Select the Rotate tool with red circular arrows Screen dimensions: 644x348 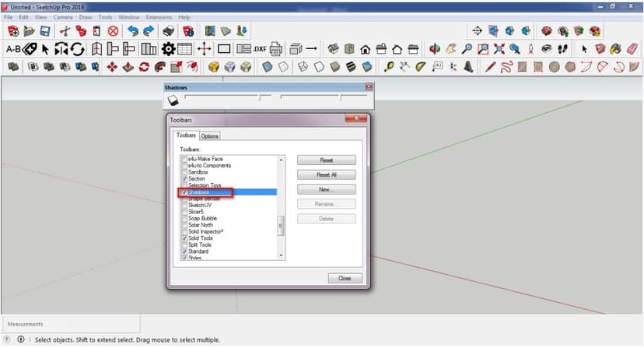[x=144, y=67]
